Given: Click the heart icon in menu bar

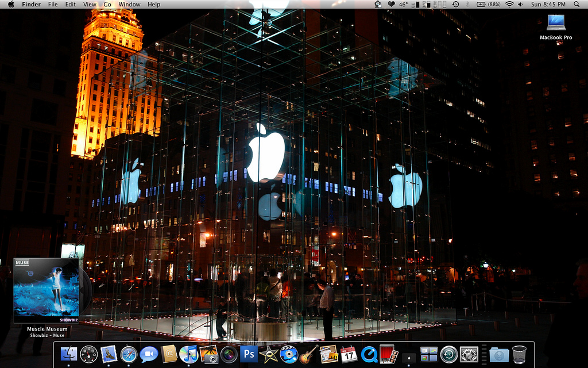Looking at the screenshot, I should (x=391, y=4).
